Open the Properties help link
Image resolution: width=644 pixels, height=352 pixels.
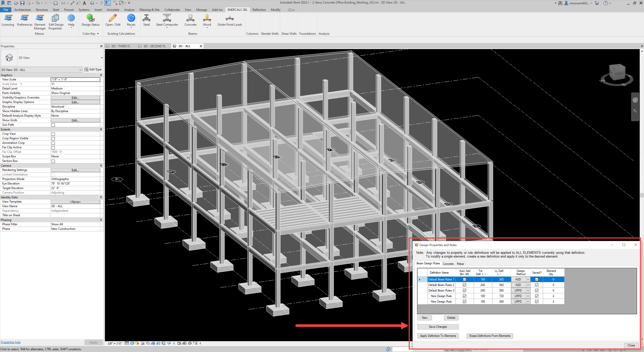pos(11,342)
